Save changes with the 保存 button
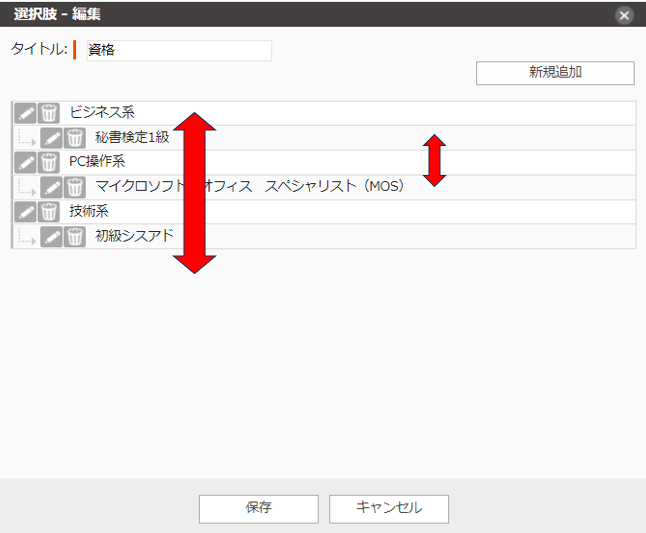646x533 pixels. click(x=259, y=509)
